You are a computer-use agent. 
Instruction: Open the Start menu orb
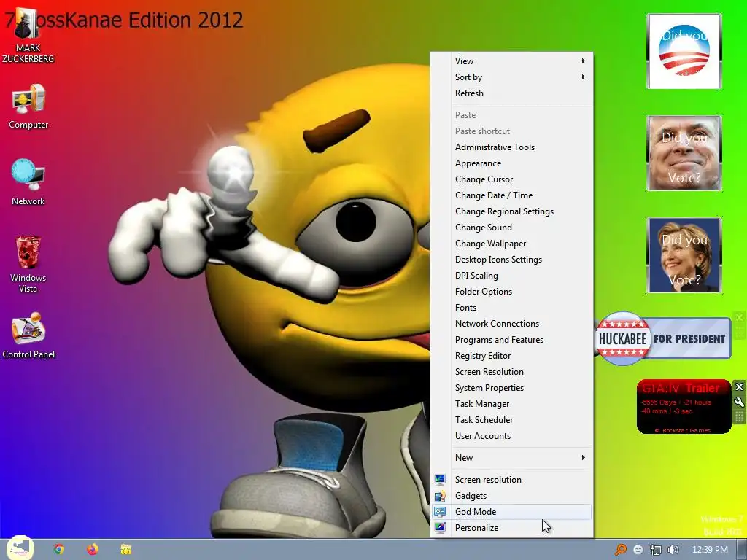20,548
